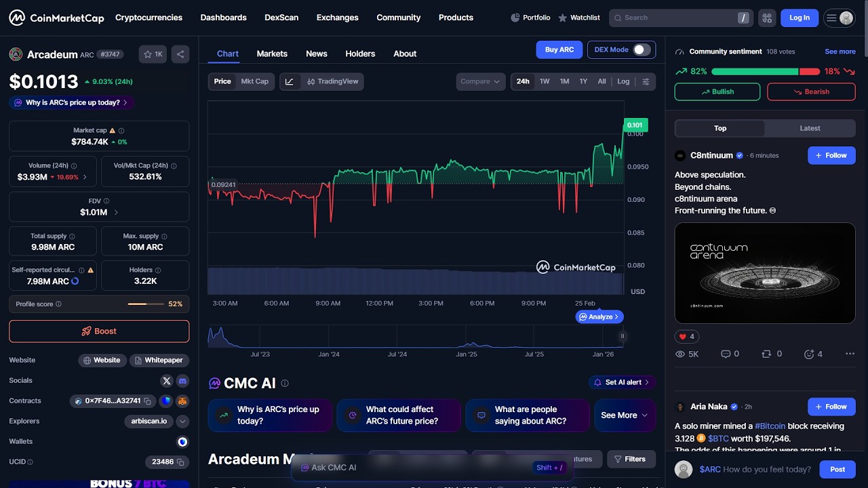Screen dimensions: 868x488
Task: Expand the See More AI prompts dropdown
Action: tap(625, 415)
